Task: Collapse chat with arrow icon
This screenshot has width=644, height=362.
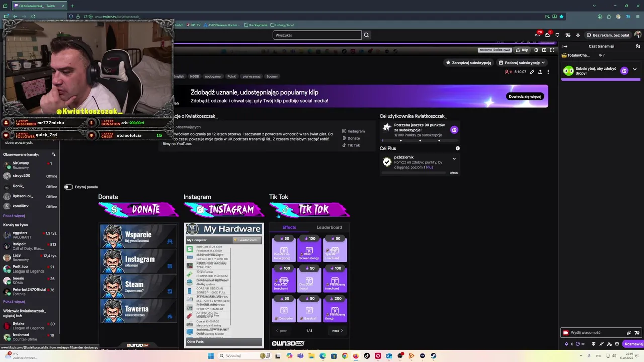Action: click(565, 46)
